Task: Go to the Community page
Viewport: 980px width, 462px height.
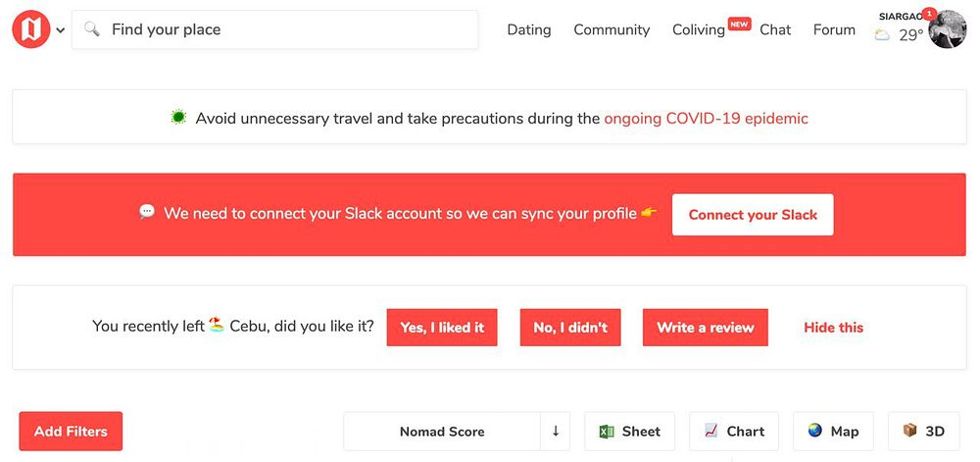Action: [612, 29]
